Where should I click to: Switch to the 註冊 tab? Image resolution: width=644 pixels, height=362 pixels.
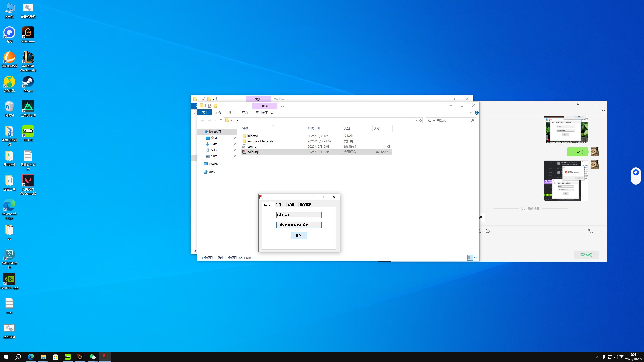(279, 205)
